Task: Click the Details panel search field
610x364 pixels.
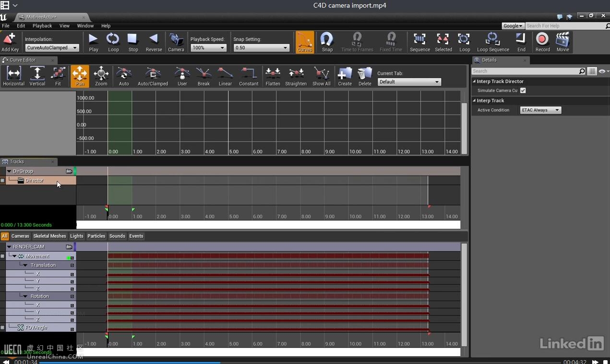Action: coord(528,71)
